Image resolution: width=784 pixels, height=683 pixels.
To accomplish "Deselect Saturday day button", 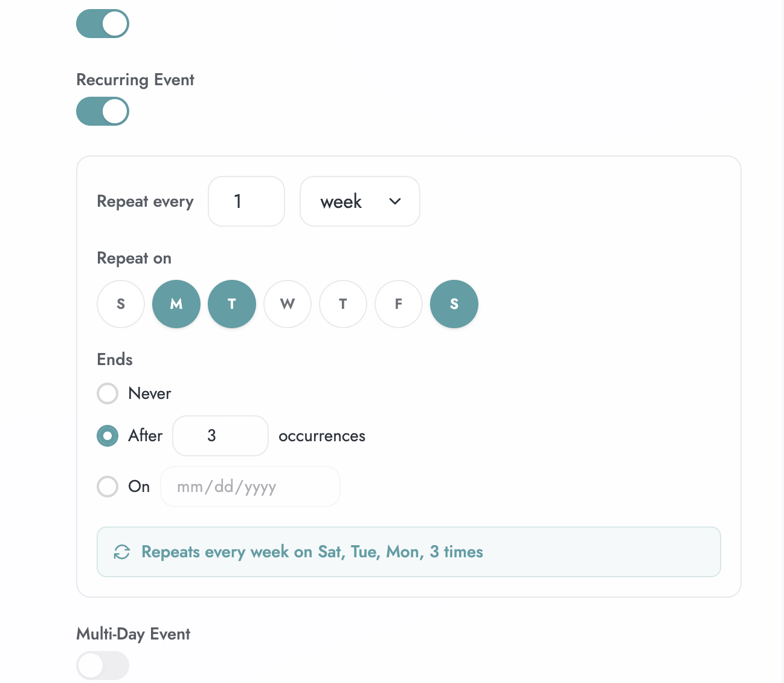I will point(454,304).
